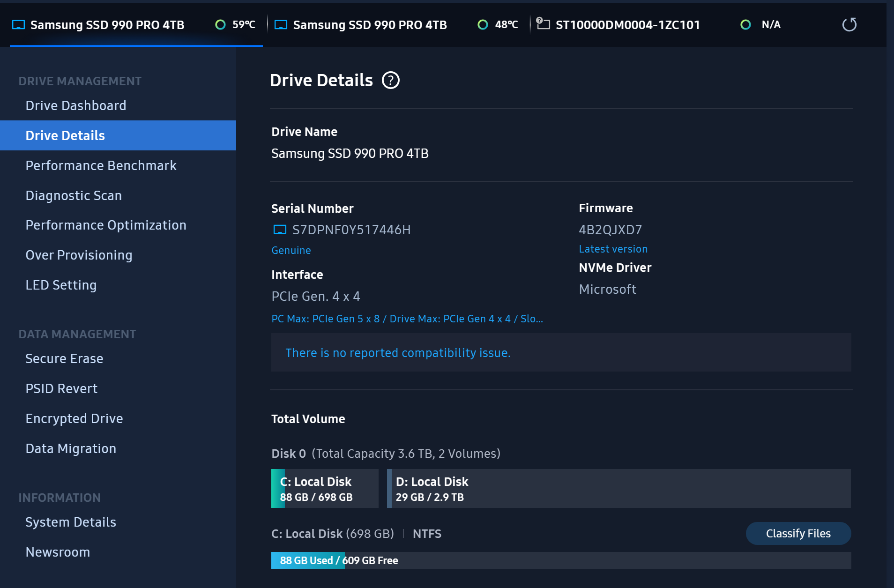Switch to the second Samsung SSD 990 PRO tab

point(398,25)
